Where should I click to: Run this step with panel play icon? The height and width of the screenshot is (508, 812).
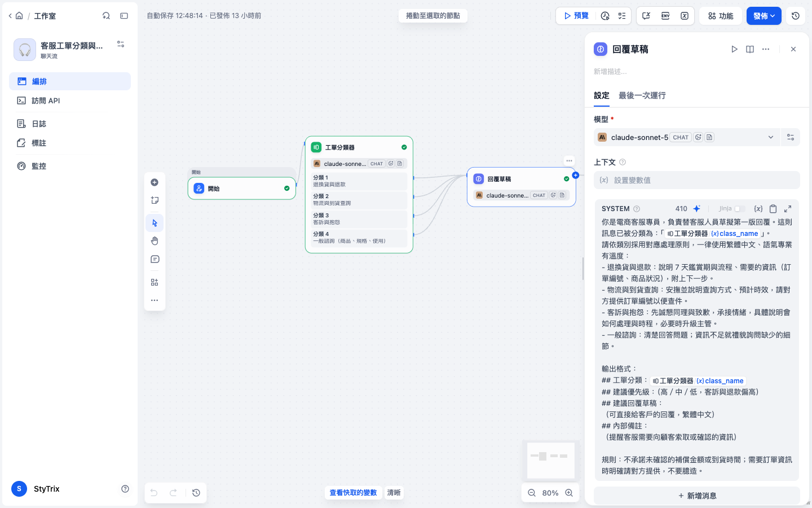coord(734,49)
